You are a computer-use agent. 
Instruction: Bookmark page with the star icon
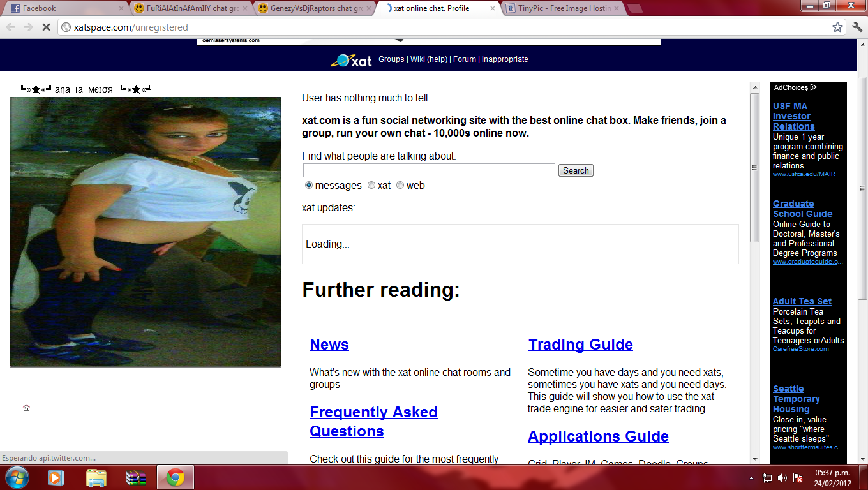coord(837,27)
